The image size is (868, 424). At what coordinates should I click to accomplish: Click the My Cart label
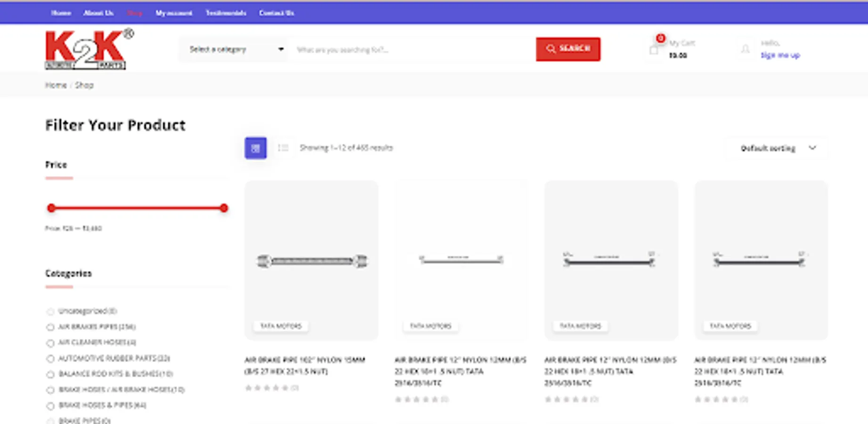(x=682, y=43)
